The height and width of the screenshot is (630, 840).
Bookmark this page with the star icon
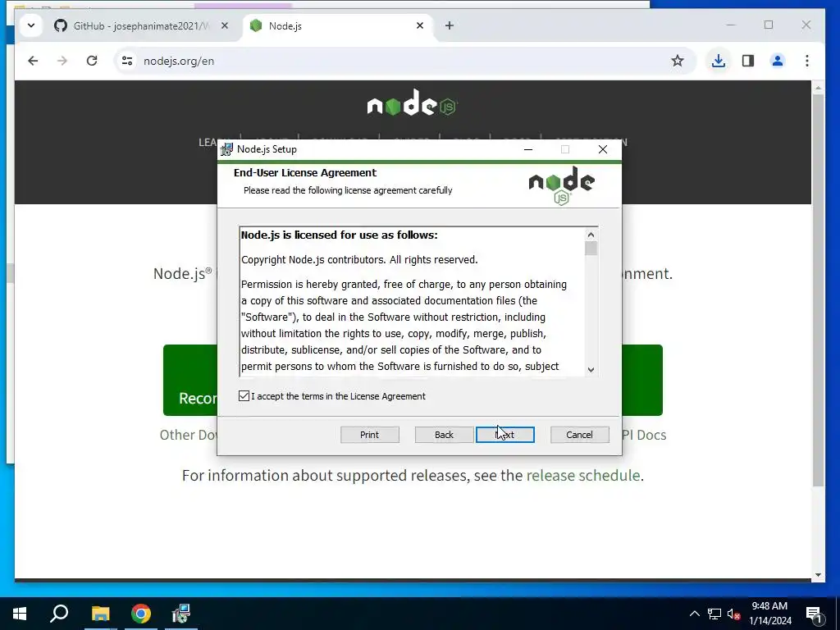[677, 61]
